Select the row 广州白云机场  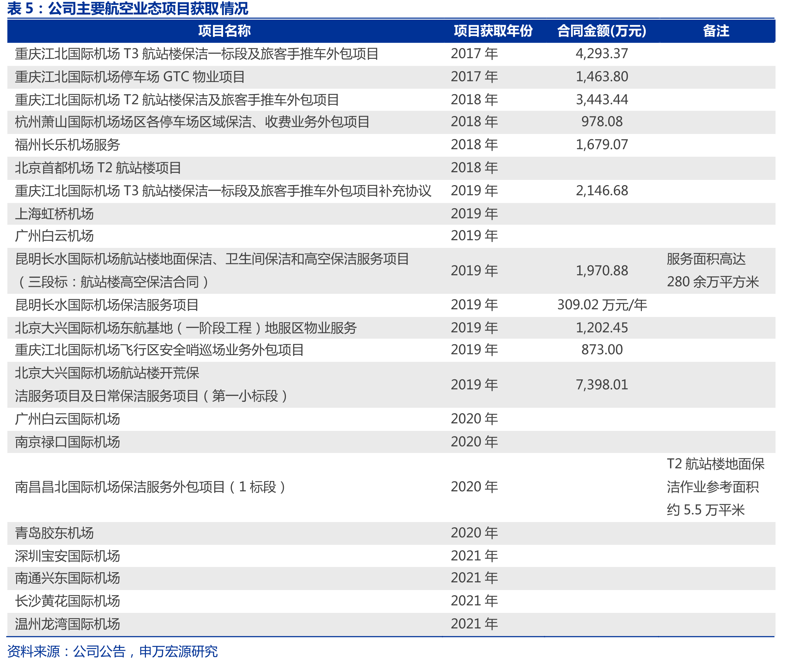click(x=391, y=236)
